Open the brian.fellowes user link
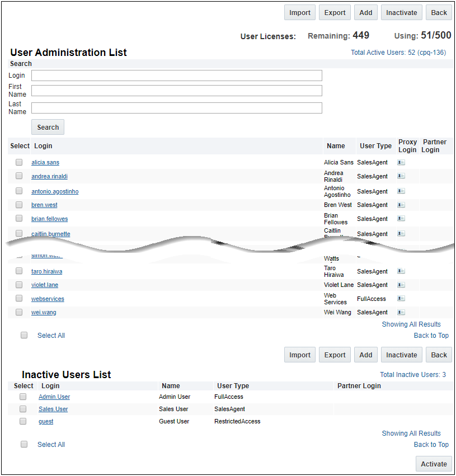 pyautogui.click(x=49, y=219)
